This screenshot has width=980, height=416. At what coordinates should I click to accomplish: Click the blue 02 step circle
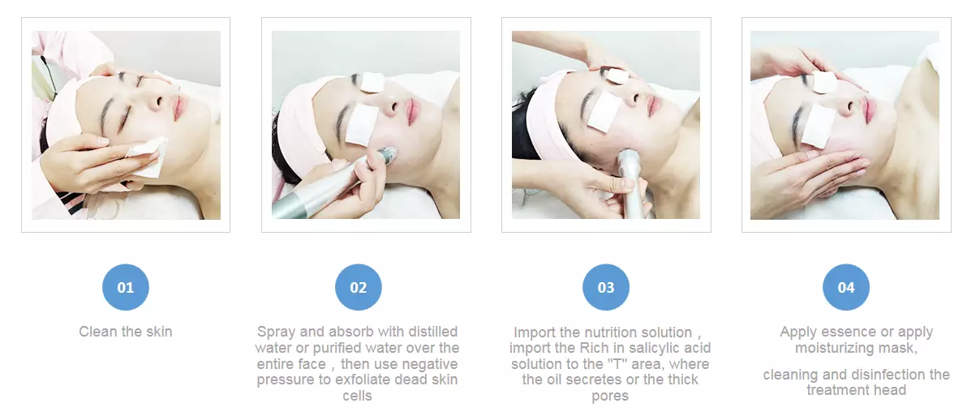(x=358, y=287)
